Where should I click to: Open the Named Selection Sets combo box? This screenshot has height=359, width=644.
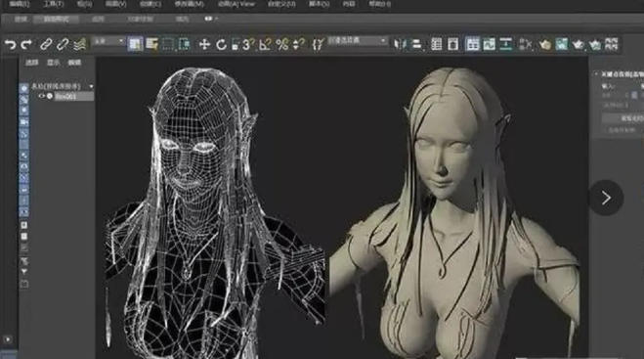pos(358,41)
